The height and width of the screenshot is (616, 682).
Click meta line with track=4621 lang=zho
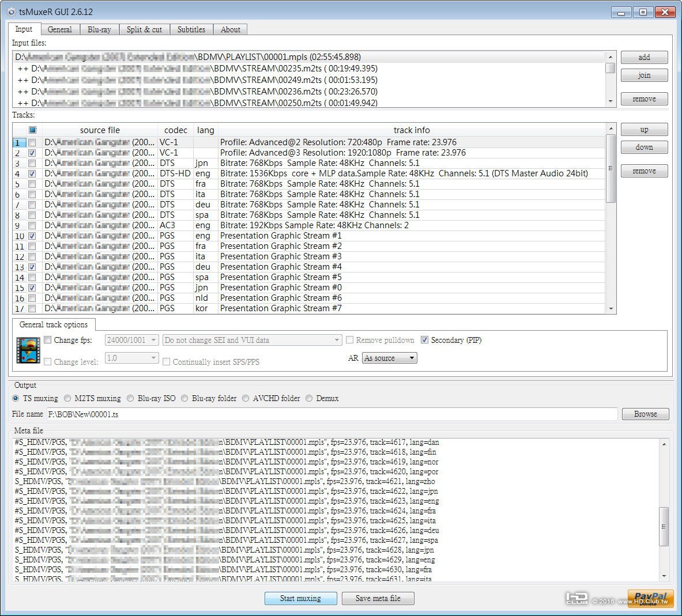pyautogui.click(x=225, y=482)
